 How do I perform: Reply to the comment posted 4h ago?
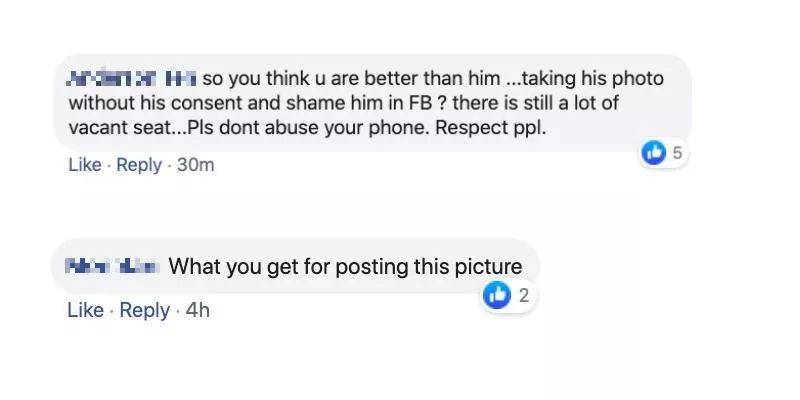tap(144, 310)
